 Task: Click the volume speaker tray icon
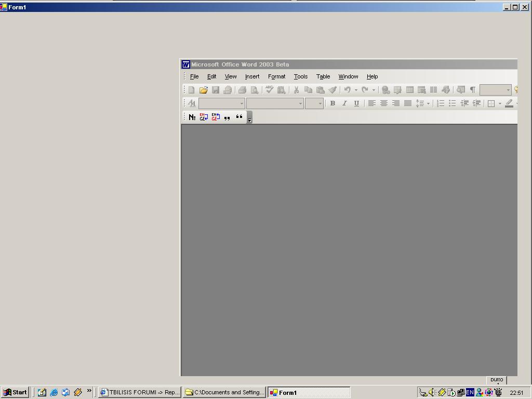[432, 393]
